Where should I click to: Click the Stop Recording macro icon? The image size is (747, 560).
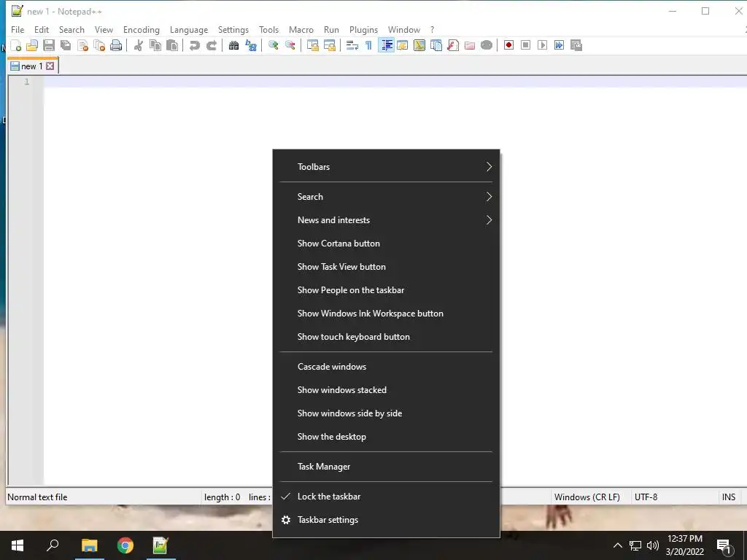525,45
